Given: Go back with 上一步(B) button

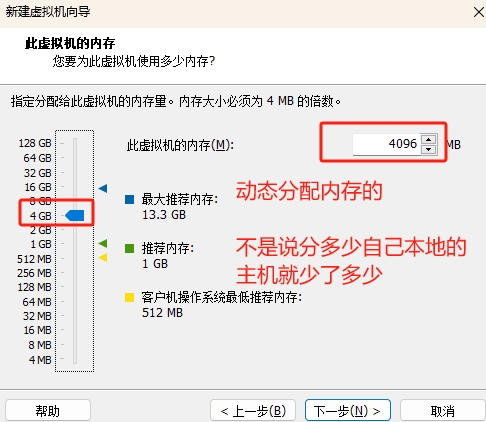Looking at the screenshot, I should click(253, 411).
